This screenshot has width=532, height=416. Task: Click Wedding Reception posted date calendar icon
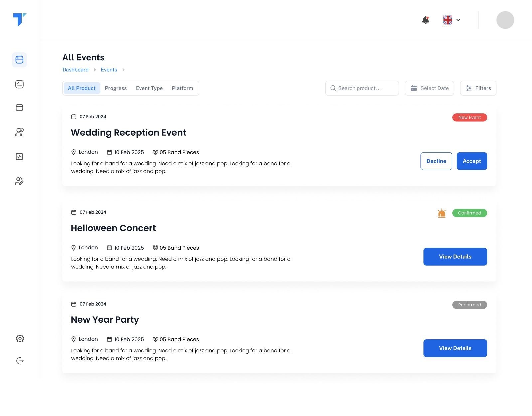[x=74, y=117]
